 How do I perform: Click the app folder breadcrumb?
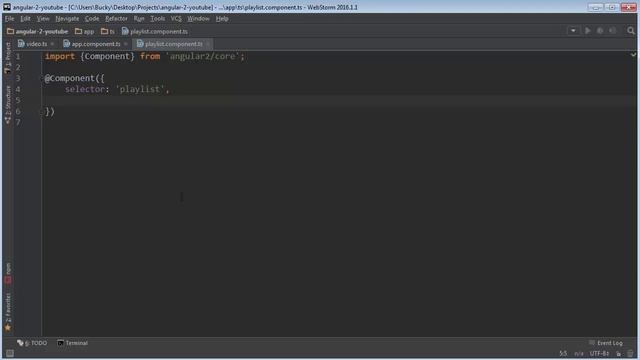click(x=84, y=31)
